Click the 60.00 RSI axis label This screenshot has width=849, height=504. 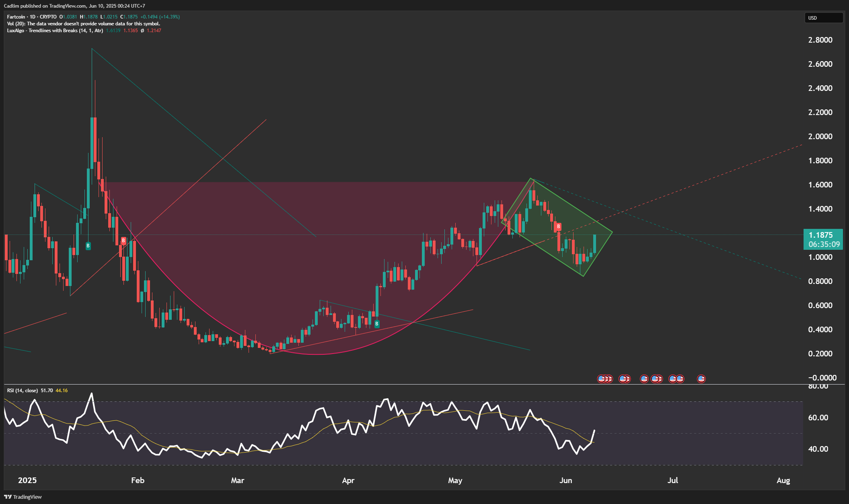tap(818, 418)
